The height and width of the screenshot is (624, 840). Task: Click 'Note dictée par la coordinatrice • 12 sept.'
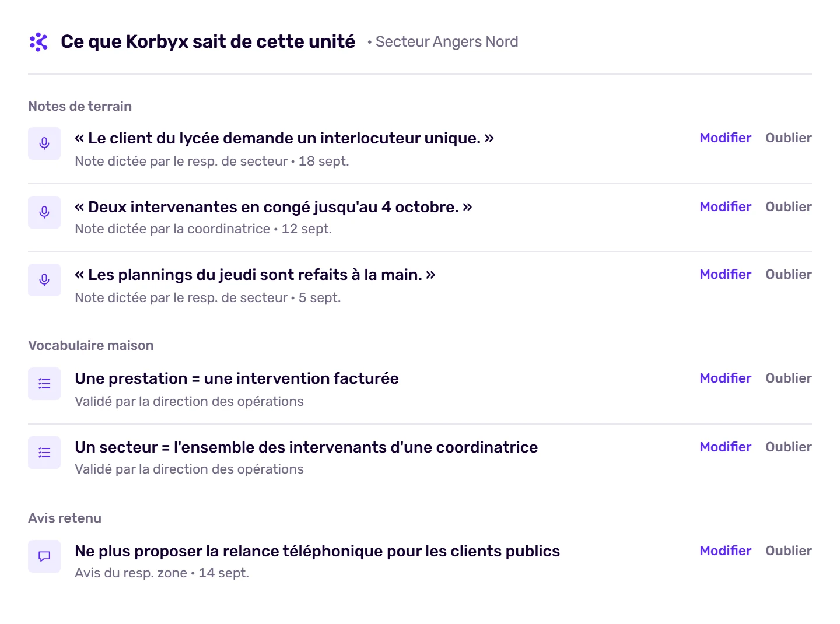coord(203,229)
